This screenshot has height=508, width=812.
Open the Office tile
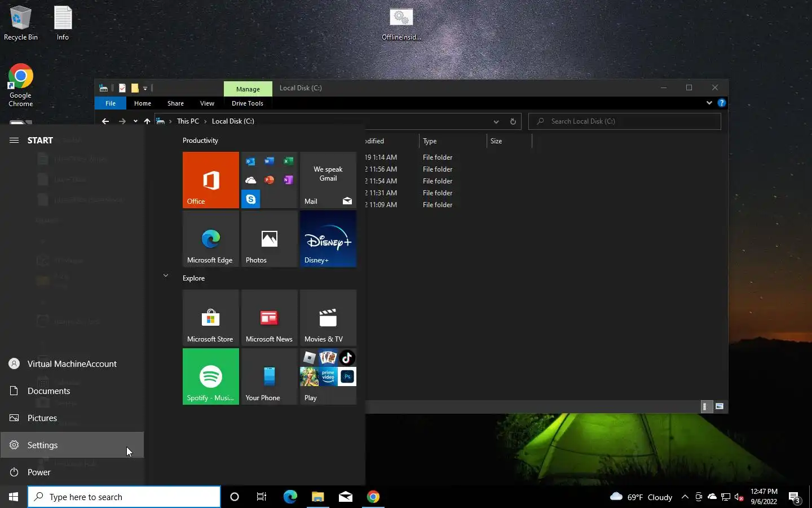tap(210, 179)
